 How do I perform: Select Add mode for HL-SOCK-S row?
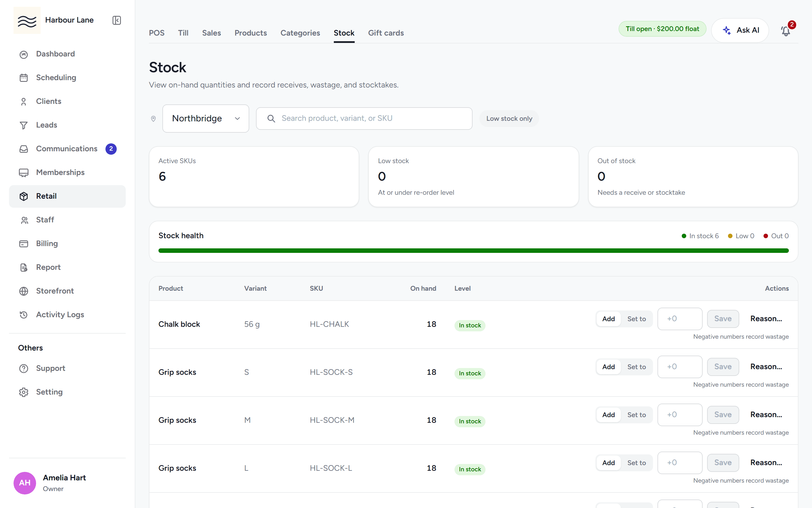(x=608, y=367)
